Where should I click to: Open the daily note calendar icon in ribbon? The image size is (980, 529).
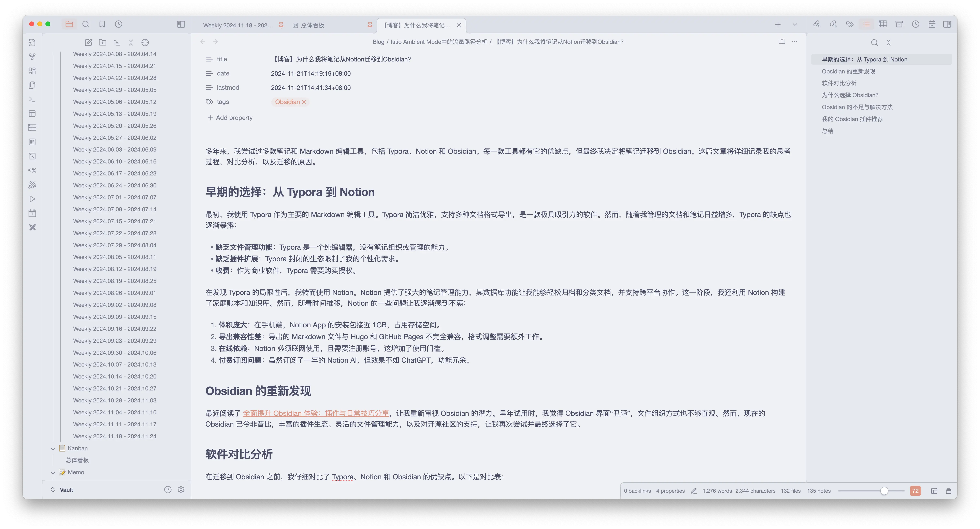32,213
